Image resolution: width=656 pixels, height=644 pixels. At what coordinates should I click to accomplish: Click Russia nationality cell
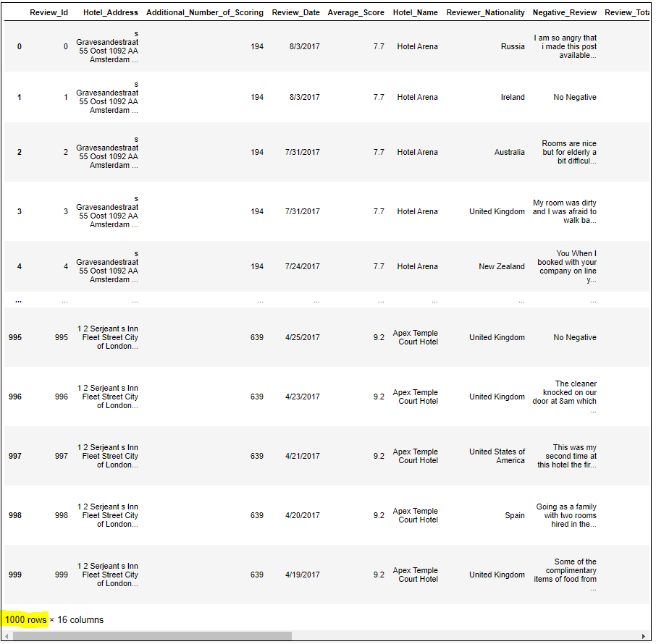pos(513,46)
